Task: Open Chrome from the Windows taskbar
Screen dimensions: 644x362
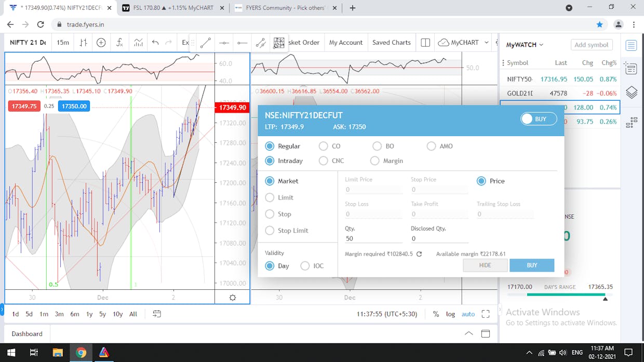Action: point(81,353)
